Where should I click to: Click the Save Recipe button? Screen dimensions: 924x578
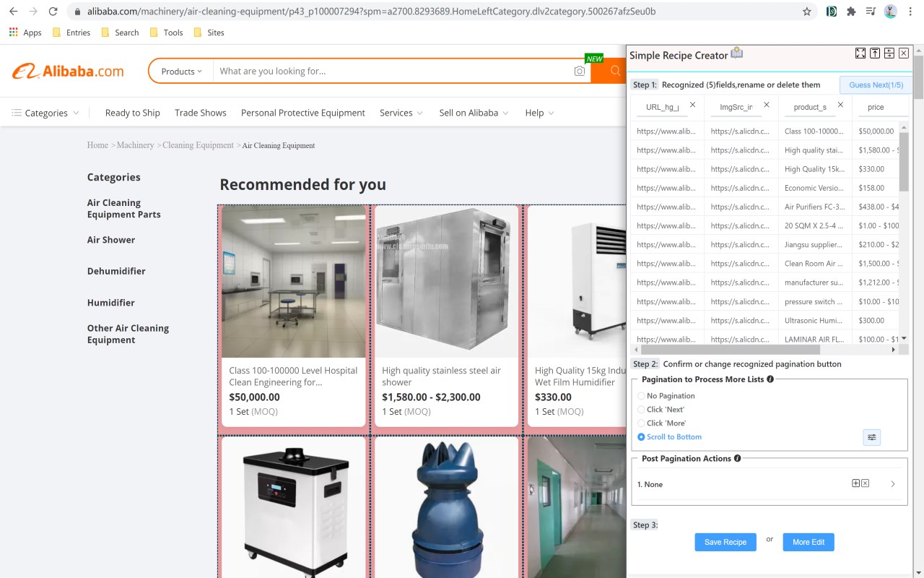tap(725, 542)
